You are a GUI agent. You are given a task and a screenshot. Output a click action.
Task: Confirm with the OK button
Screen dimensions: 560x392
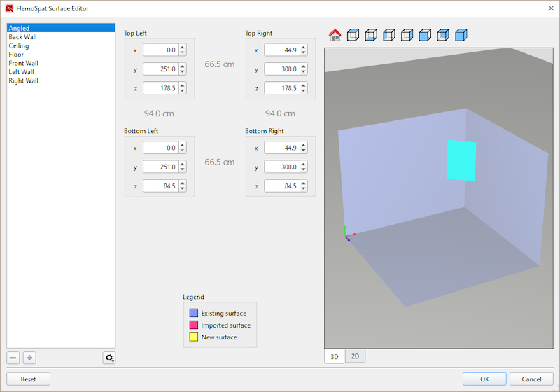pos(484,379)
